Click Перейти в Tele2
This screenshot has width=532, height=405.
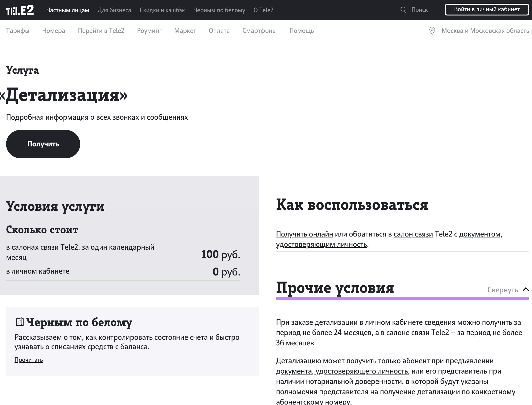pyautogui.click(x=101, y=31)
